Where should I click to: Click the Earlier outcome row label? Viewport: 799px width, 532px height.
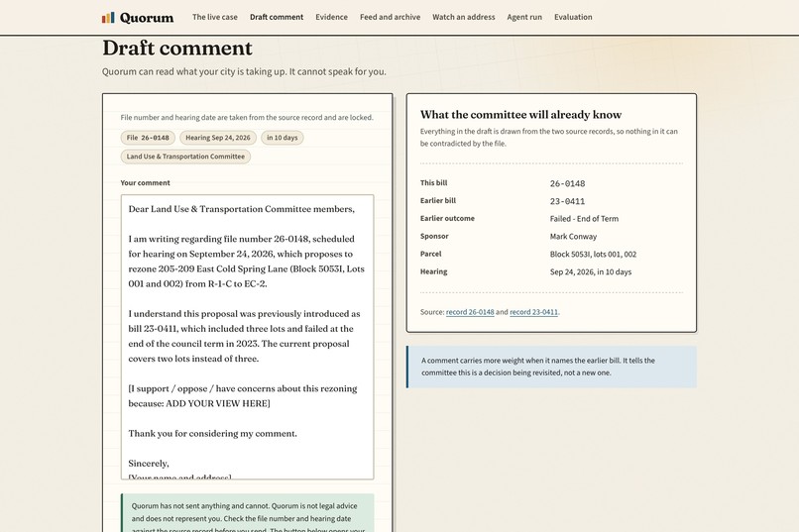(447, 218)
